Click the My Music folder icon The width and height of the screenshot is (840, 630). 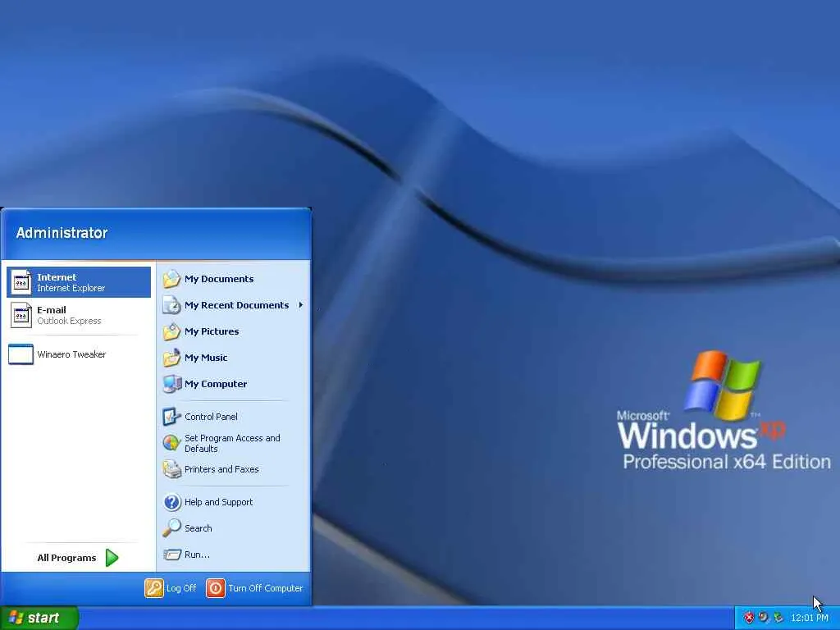(x=172, y=358)
